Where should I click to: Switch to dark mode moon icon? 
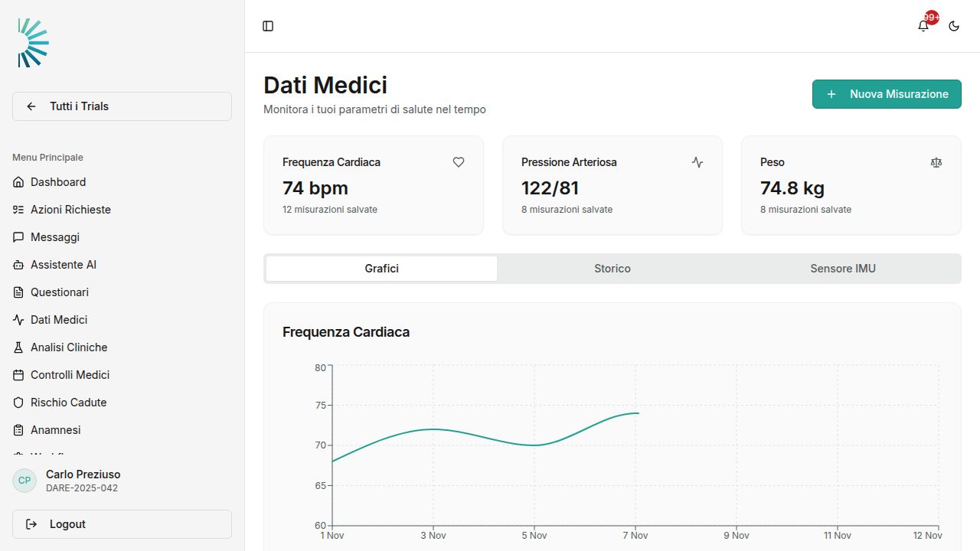[954, 26]
